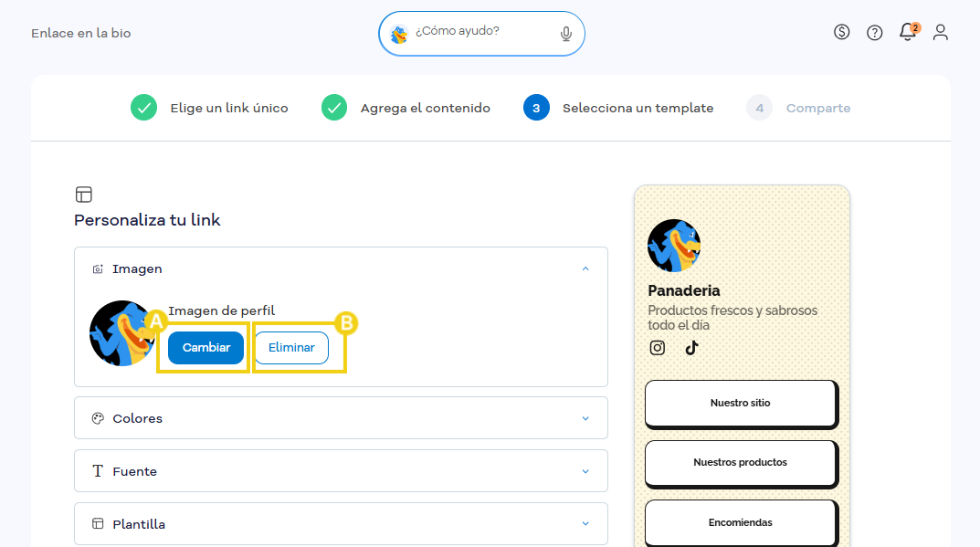This screenshot has height=547, width=980.
Task: Click the Eliminar button
Action: (x=291, y=348)
